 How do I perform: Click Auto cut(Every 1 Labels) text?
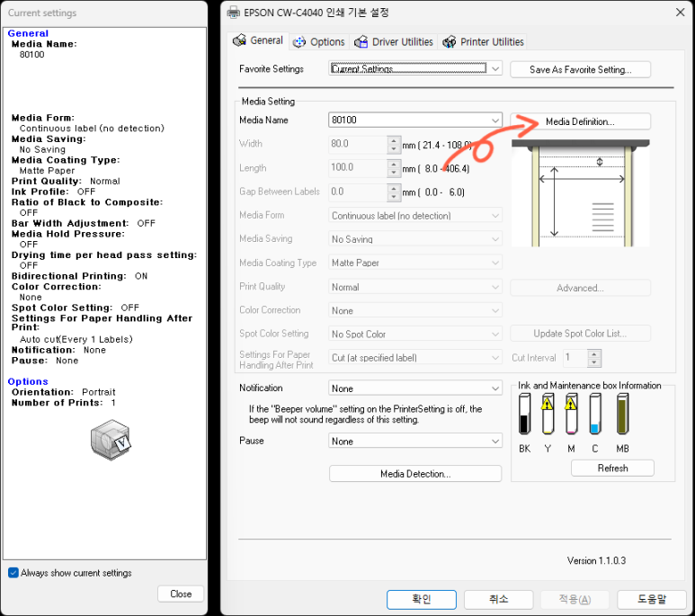[76, 339]
